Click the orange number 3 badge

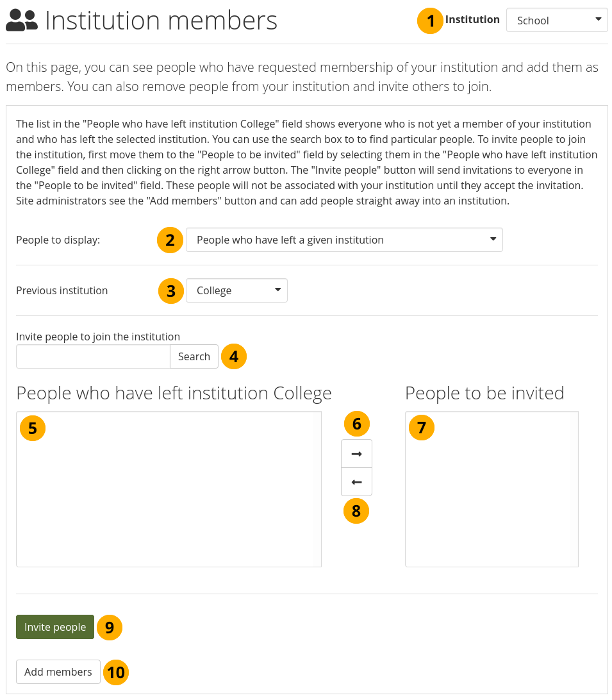(x=171, y=291)
